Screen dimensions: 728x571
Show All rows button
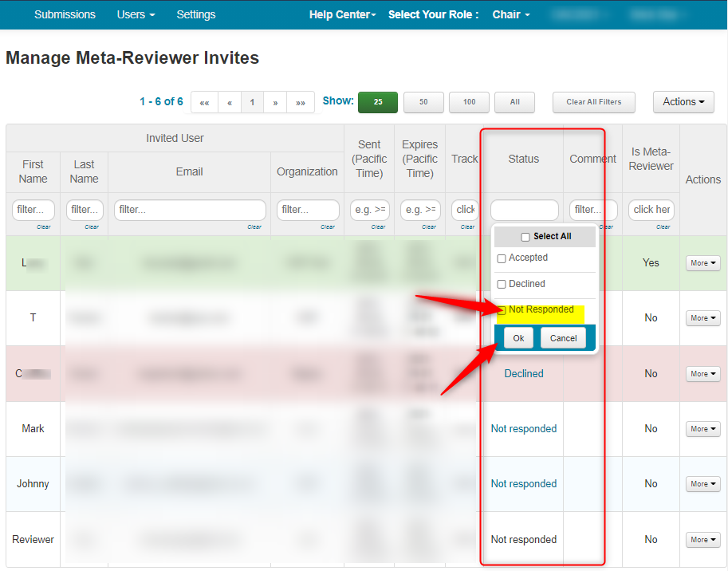pos(514,102)
